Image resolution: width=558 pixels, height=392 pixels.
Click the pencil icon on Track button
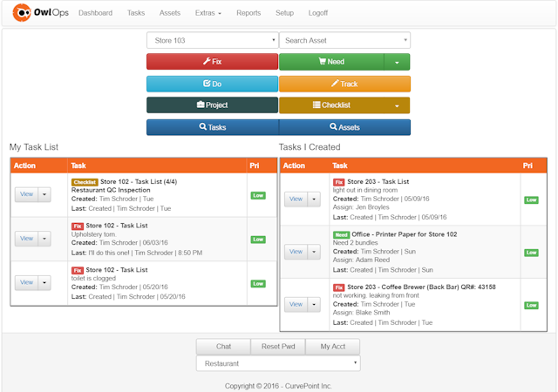tap(335, 84)
